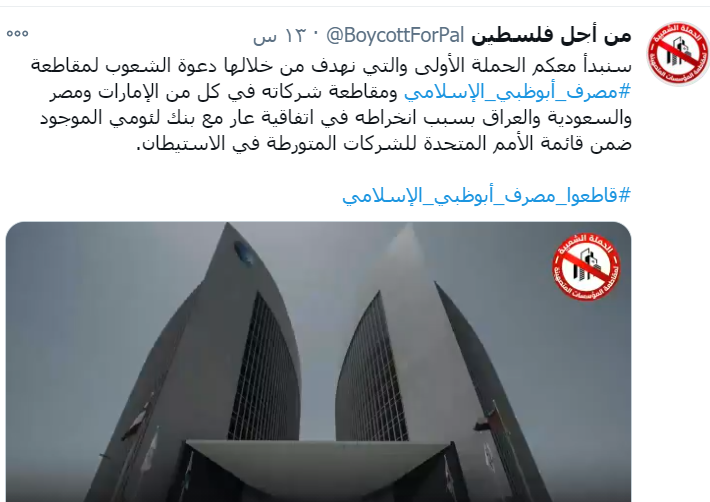Click the last tweet line ending الاستيطان
The image size is (710, 502).
[384, 144]
